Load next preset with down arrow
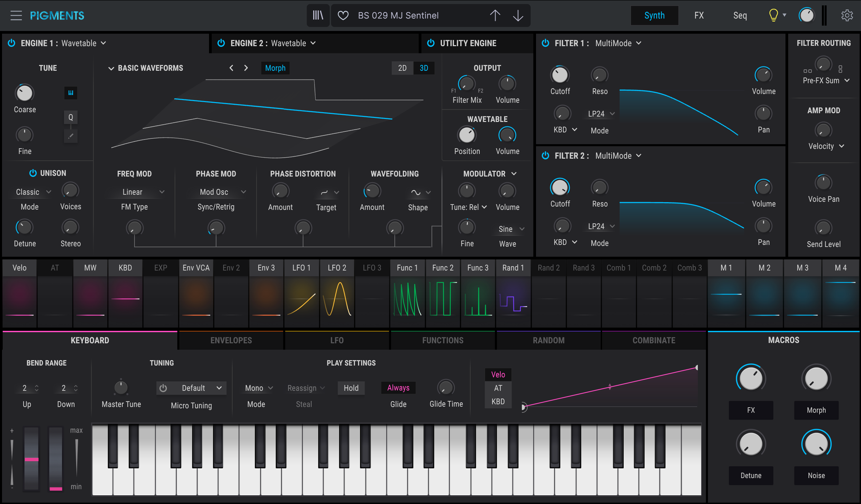 (518, 15)
